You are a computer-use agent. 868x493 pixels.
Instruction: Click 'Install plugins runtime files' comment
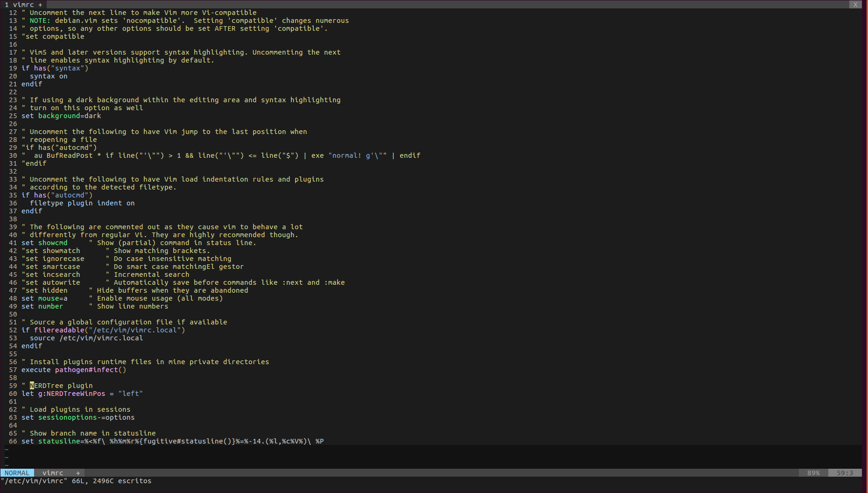click(x=145, y=362)
